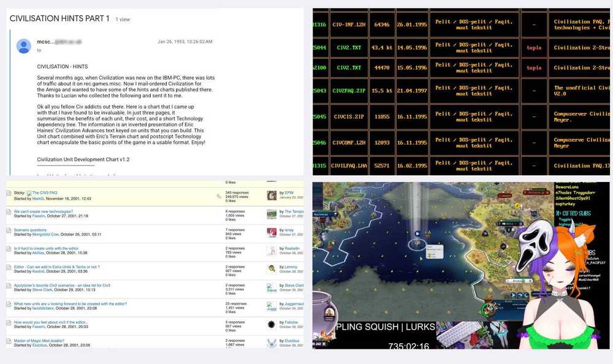The image size is (613, 364).
Task: Click the 'tupla' label in the 14.05.1996 row
Action: (534, 48)
